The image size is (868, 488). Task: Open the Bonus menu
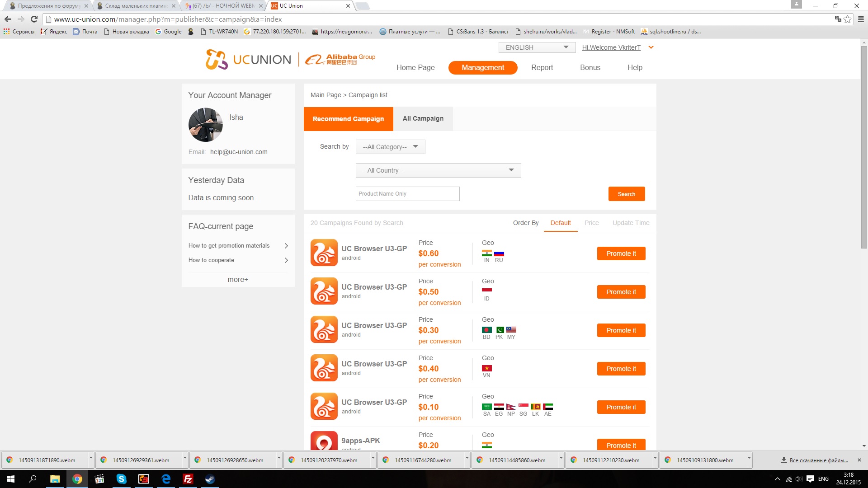590,67
